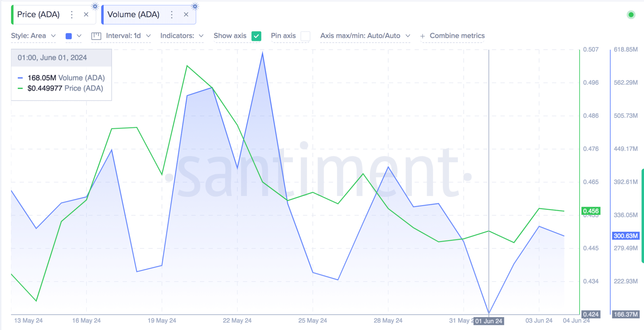644x330 pixels.
Task: Enable the Pin axis checkbox
Action: click(305, 36)
